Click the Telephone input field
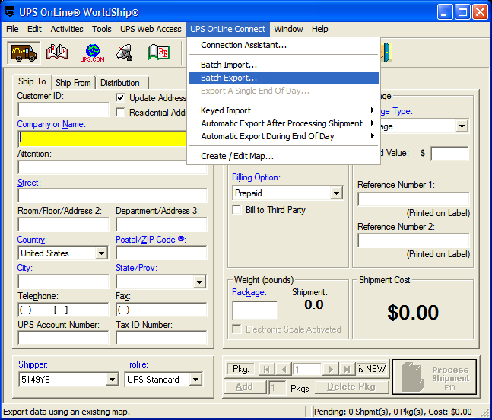The width and height of the screenshot is (492, 420). [x=63, y=310]
